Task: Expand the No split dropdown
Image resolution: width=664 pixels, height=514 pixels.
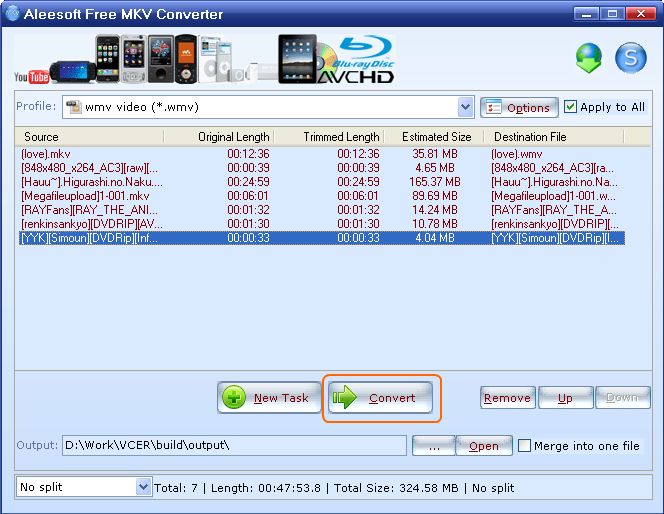Action: click(x=143, y=487)
